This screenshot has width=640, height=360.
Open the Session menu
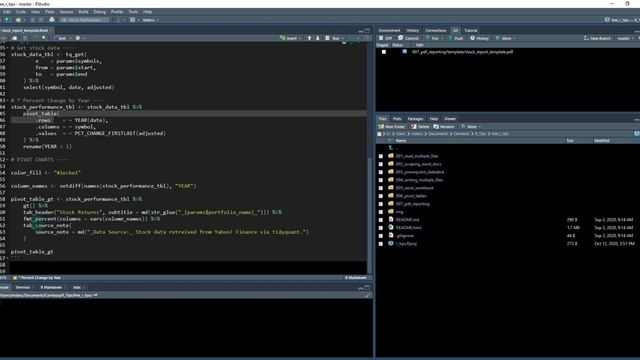(66, 12)
